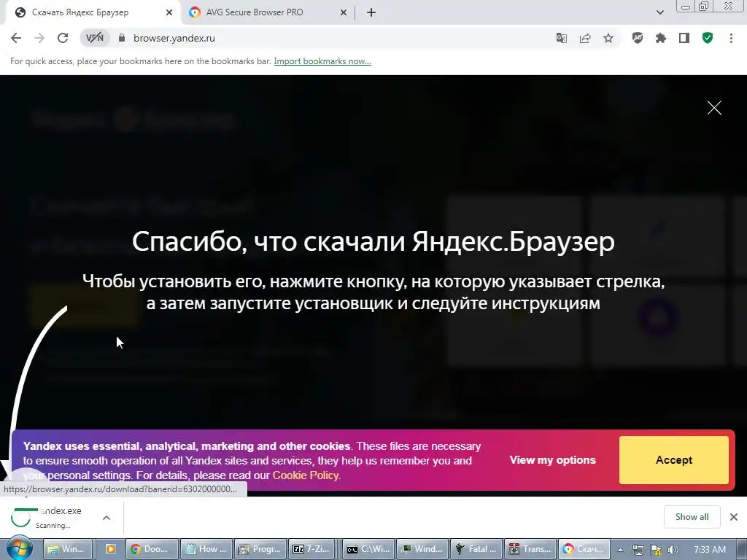Image resolution: width=747 pixels, height=560 pixels.
Task: Switch to Trans... taskbar window
Action: coord(532,549)
